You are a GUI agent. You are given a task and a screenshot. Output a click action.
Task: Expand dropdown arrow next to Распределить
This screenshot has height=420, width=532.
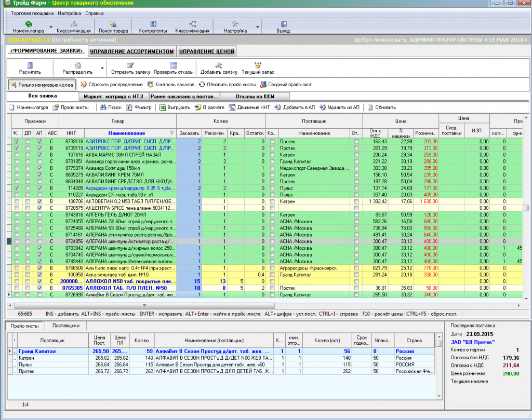[102, 68]
